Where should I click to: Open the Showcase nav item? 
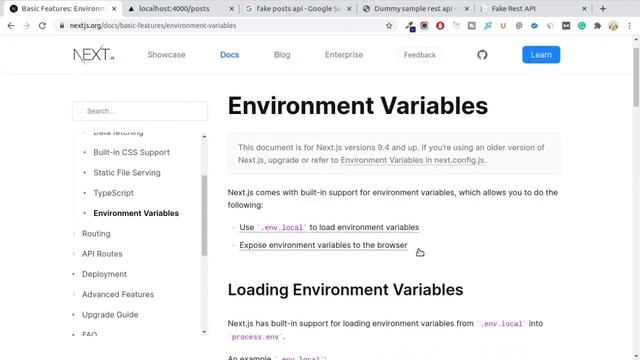[x=166, y=55]
